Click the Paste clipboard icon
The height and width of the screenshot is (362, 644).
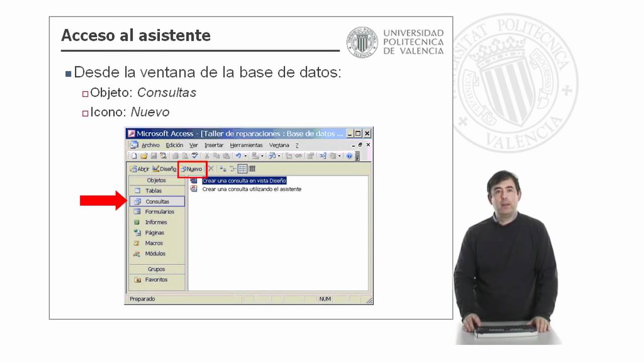tap(226, 156)
